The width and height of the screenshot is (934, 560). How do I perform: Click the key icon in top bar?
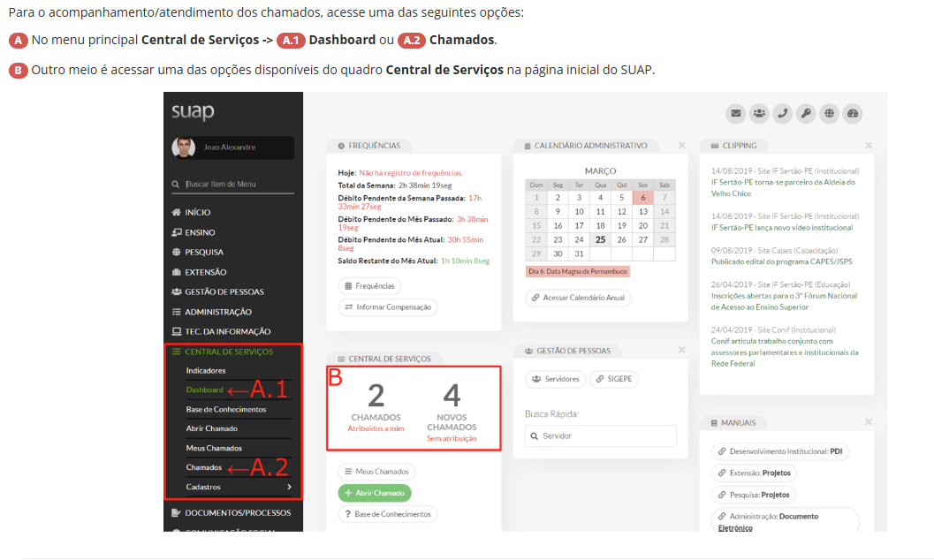point(805,113)
